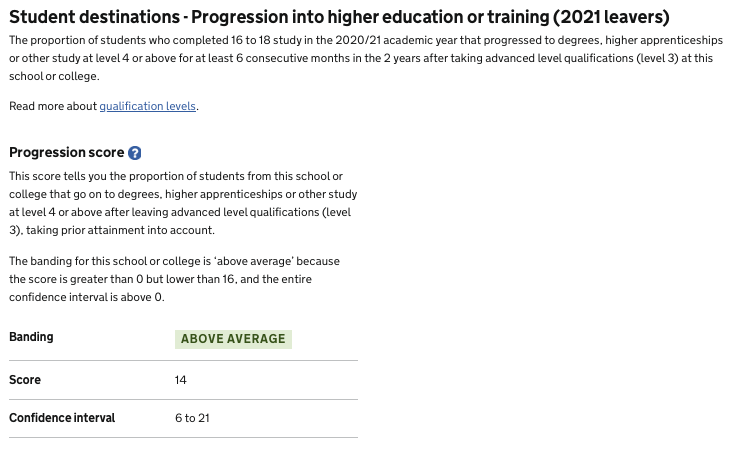Image resolution: width=744 pixels, height=452 pixels.
Task: Click the paragraph starting 'This score tells you'
Action: pyautogui.click(x=183, y=203)
